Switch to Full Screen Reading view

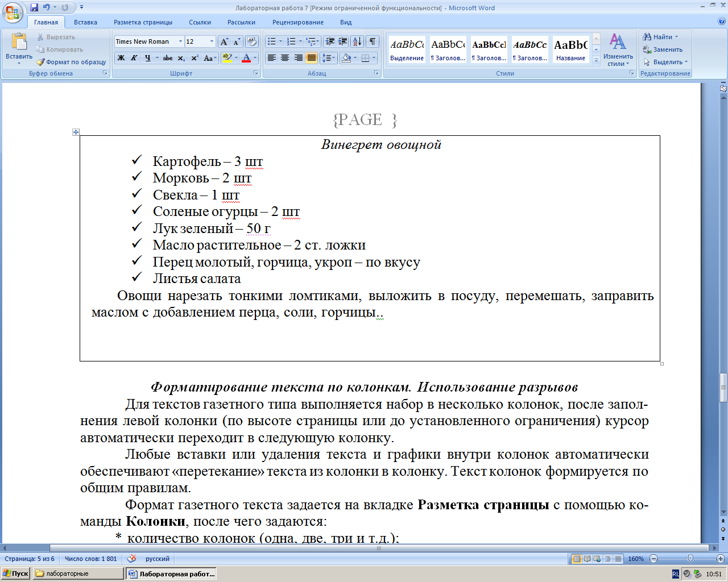click(x=588, y=559)
